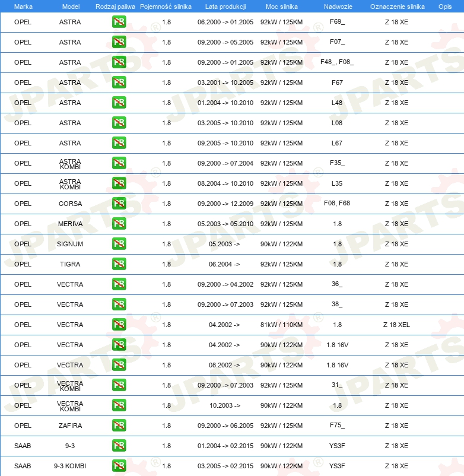The image size is (464, 476).
Task: Select the Nadwozie column header
Action: coord(337,7)
